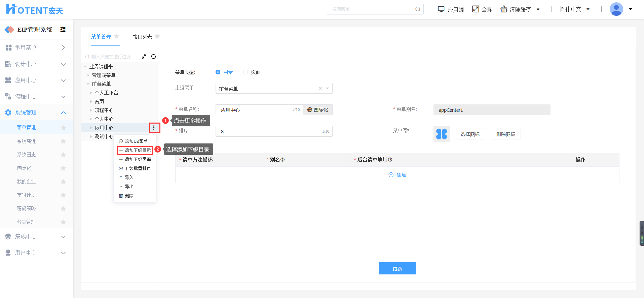Viewport: 644px width, 298px height.
Task: Switch to the 菜单管理 tab
Action: pyautogui.click(x=101, y=37)
